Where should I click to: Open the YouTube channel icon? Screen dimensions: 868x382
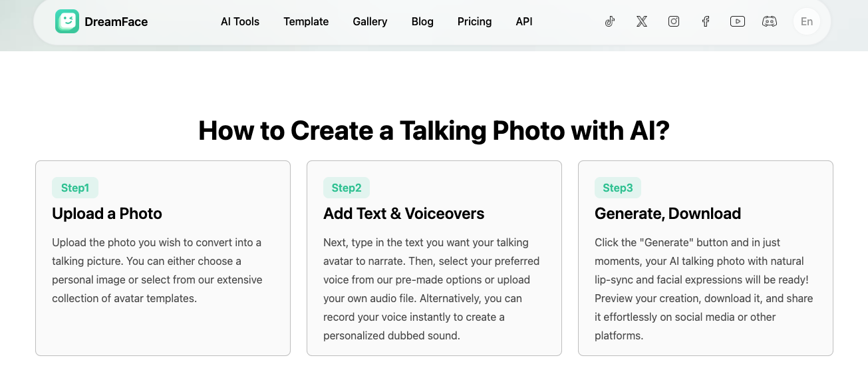tap(737, 21)
